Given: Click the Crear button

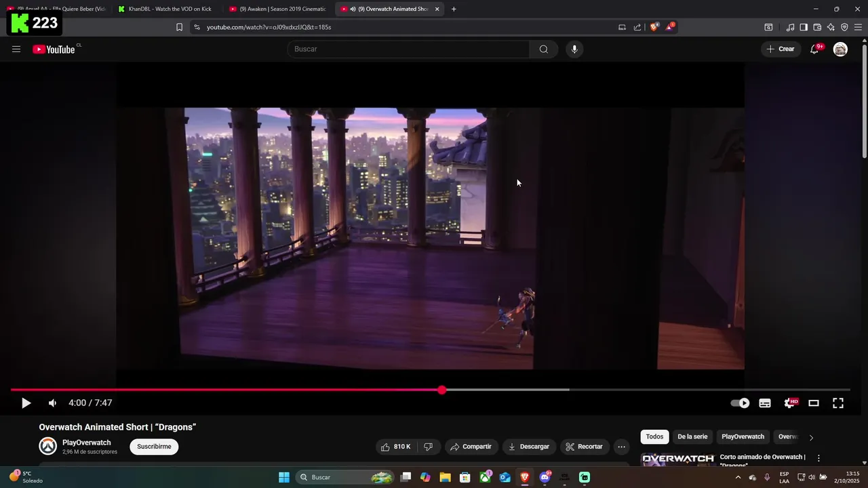Looking at the screenshot, I should 781,49.
